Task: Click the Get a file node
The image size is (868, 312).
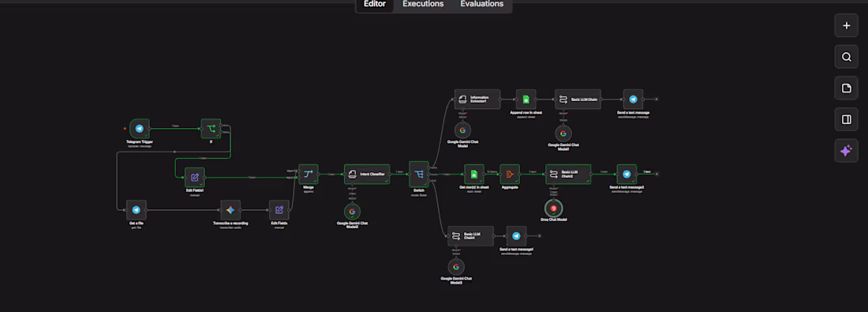Action: click(x=137, y=210)
